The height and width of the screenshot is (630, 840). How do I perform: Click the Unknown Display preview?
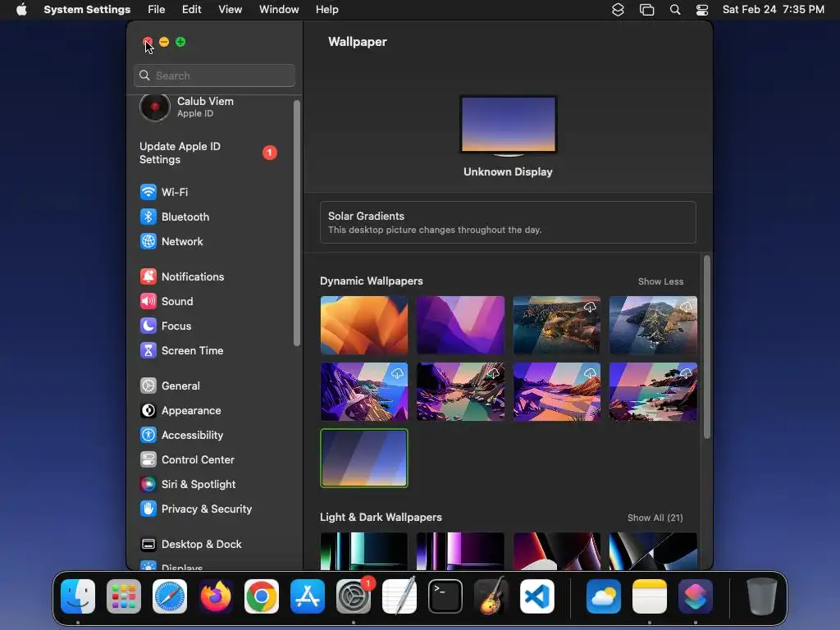508,126
